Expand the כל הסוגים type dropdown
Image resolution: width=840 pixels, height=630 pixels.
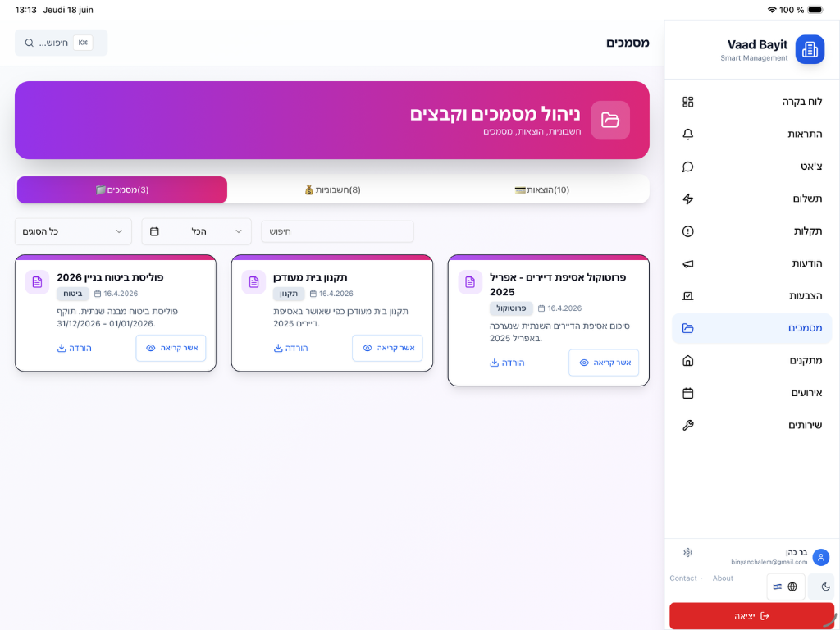pyautogui.click(x=73, y=231)
